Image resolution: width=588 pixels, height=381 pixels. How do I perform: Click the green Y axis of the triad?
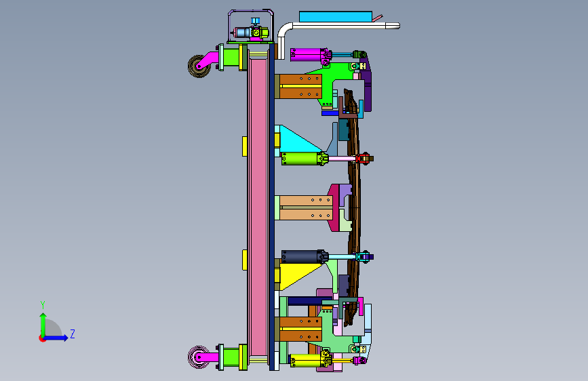[43, 324]
